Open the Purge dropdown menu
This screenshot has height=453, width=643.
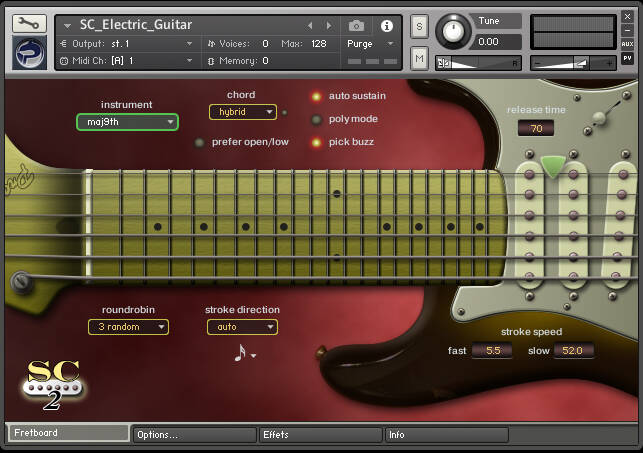(x=370, y=43)
